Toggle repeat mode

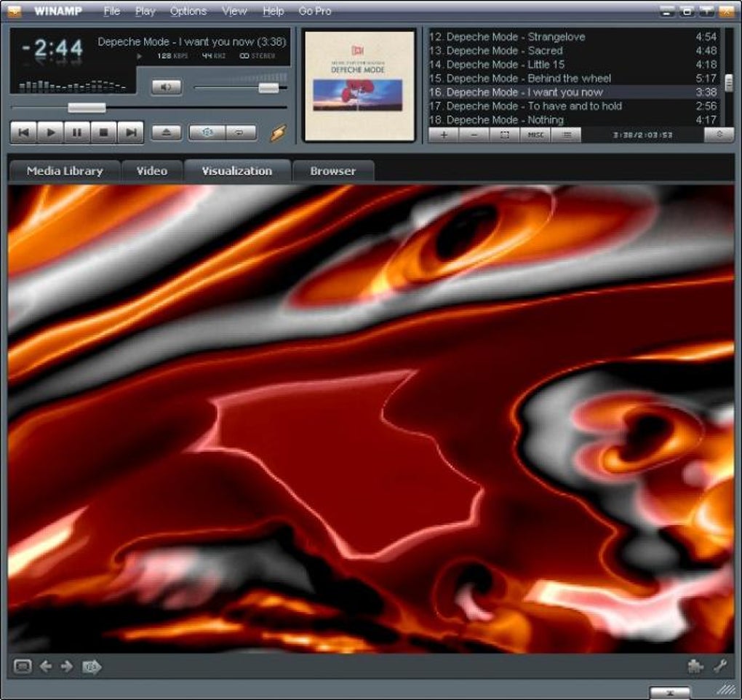(x=241, y=132)
